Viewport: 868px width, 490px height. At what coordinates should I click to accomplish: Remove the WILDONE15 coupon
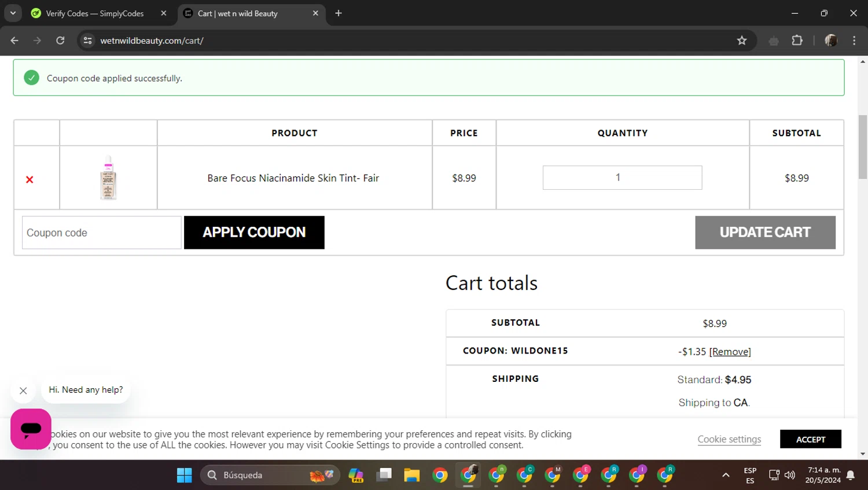click(730, 352)
